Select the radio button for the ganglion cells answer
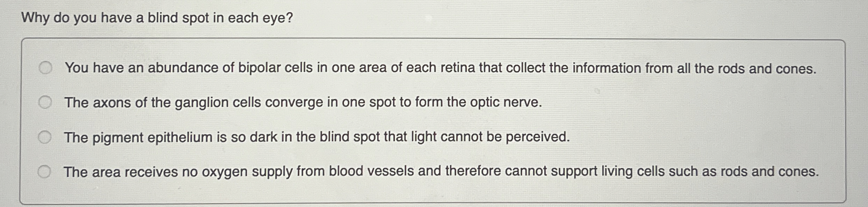The image size is (868, 207). click(45, 103)
